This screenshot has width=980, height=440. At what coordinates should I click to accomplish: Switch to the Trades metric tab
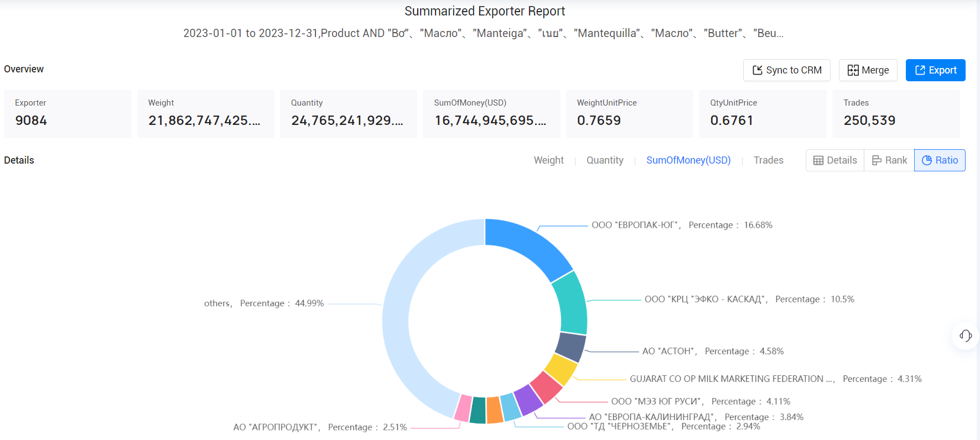pos(768,160)
